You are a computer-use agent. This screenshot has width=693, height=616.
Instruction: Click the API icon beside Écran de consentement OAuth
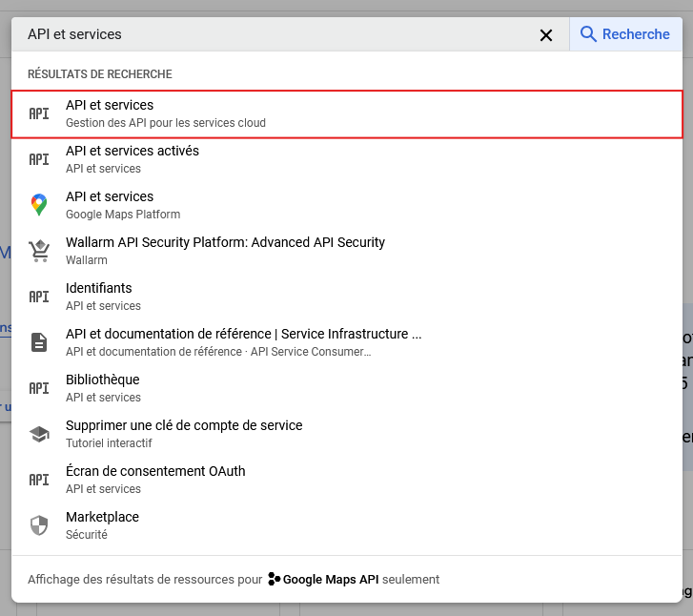click(39, 480)
